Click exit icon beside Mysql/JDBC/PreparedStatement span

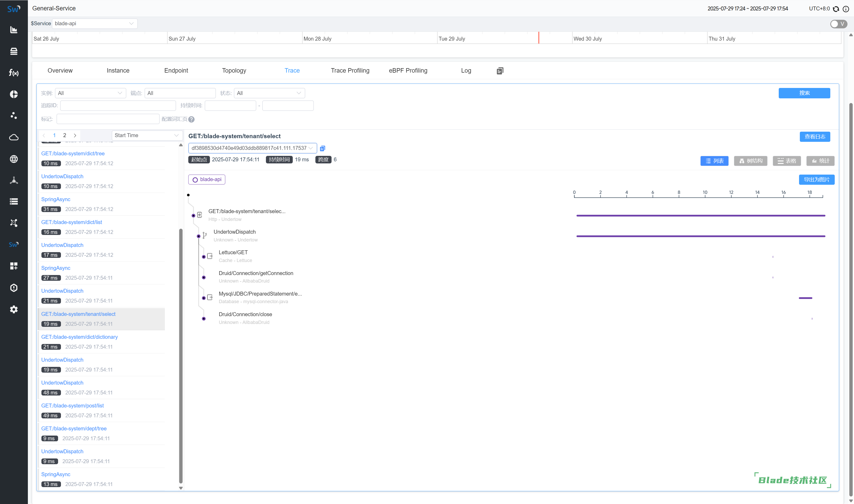[x=210, y=297]
